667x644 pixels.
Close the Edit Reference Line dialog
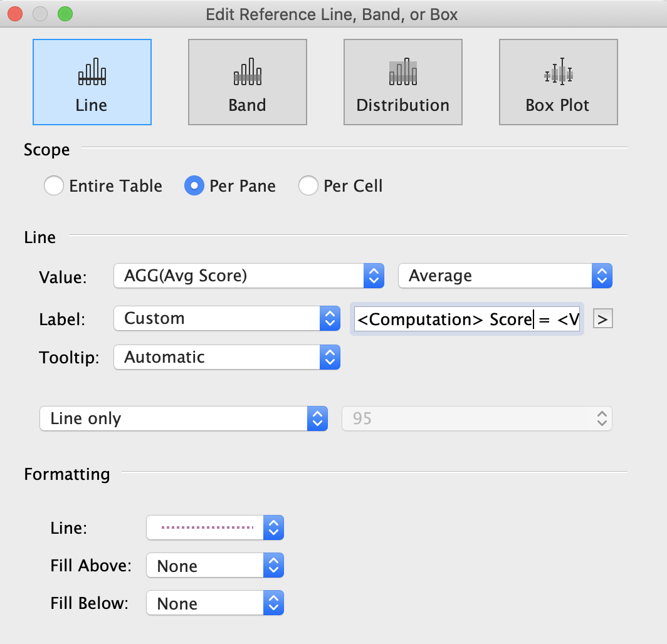15,14
